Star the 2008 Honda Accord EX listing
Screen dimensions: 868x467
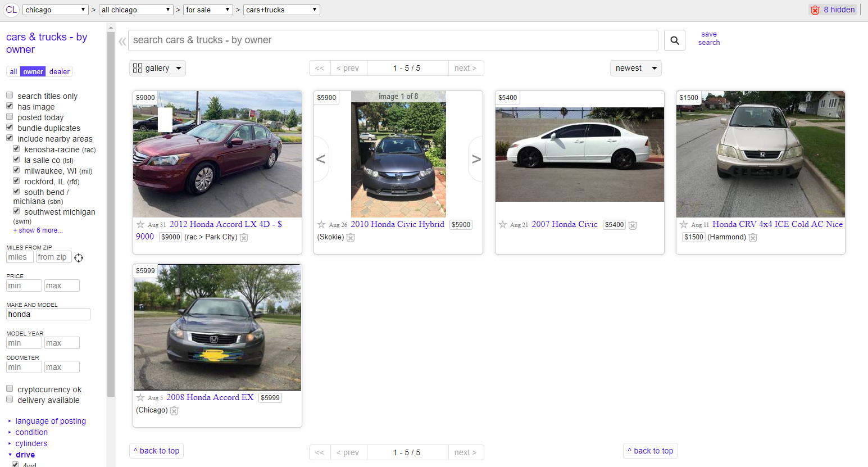tap(140, 397)
